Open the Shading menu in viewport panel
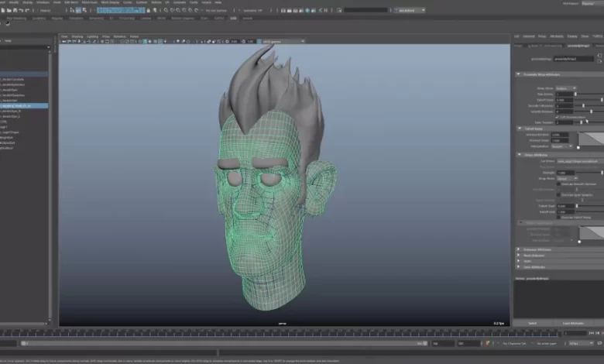This screenshot has width=604, height=364. [79, 36]
